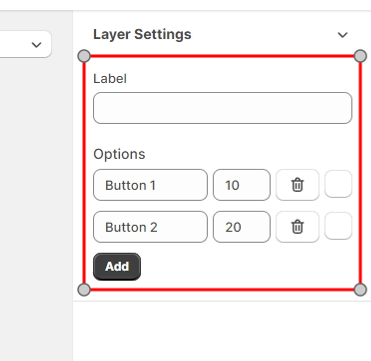Tick the empty checkbox beside Button 1 row
This screenshot has height=361, width=371.
pos(338,184)
